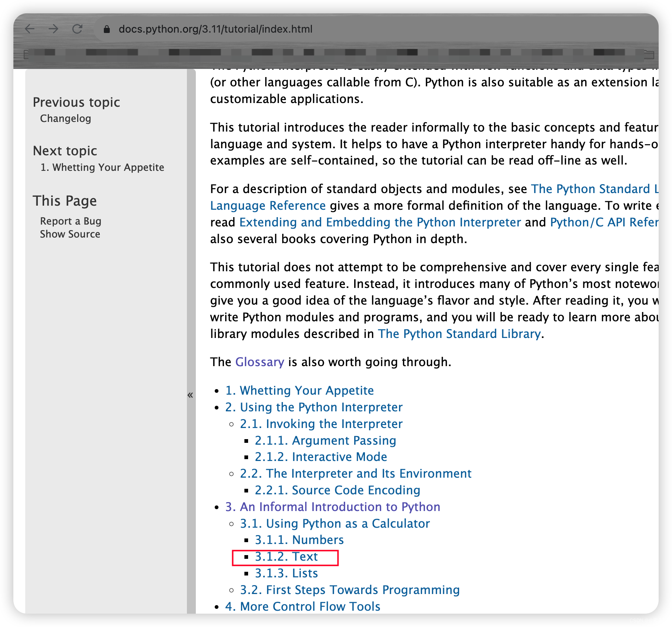Open 3.2. First Steps Towards Programming
This screenshot has height=627, width=672.
click(350, 590)
